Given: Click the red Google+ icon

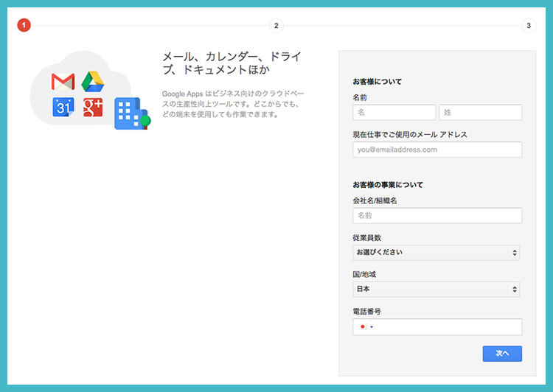Looking at the screenshot, I should pyautogui.click(x=93, y=107).
